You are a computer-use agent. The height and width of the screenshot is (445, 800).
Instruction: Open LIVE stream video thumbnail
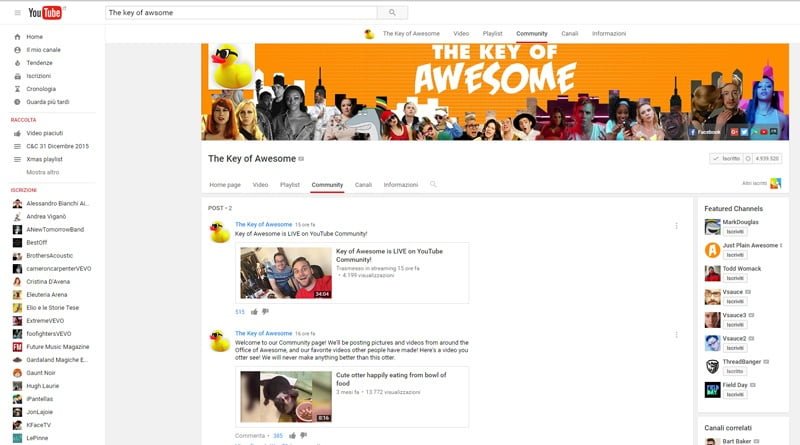click(286, 273)
